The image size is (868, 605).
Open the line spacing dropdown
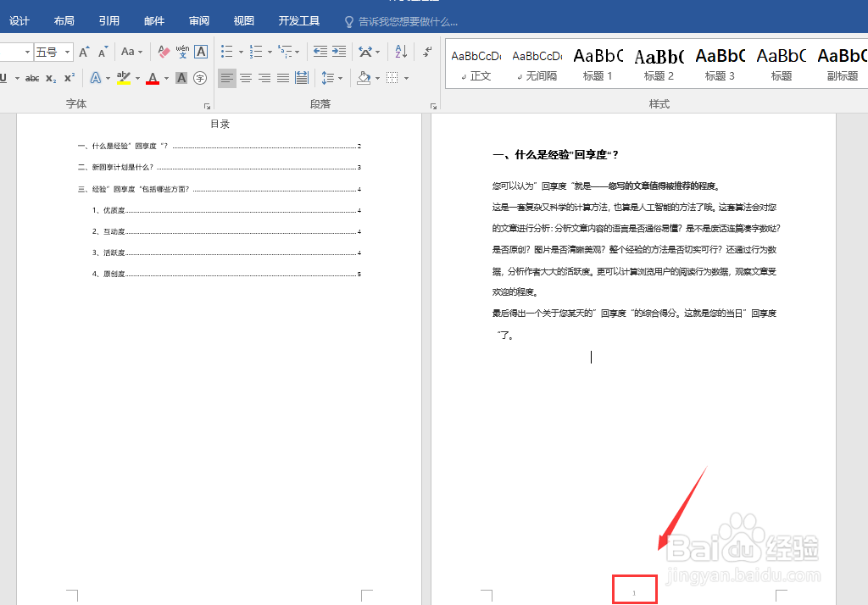coord(331,77)
